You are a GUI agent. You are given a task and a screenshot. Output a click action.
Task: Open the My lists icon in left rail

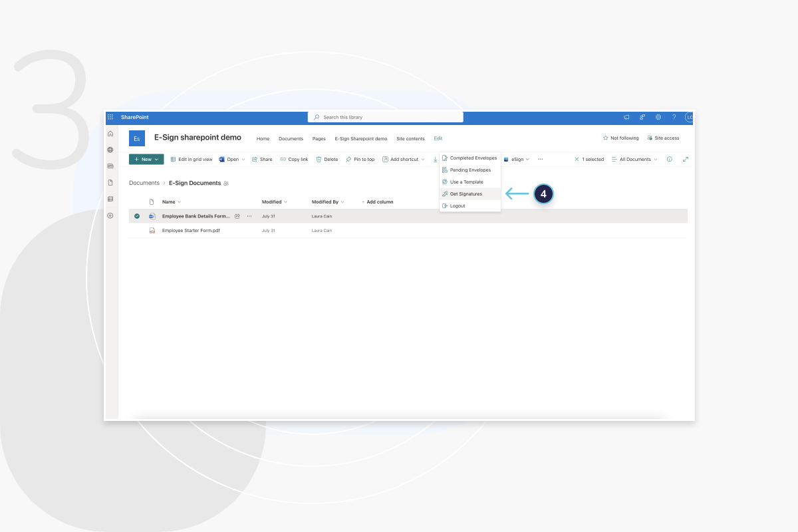pyautogui.click(x=110, y=198)
